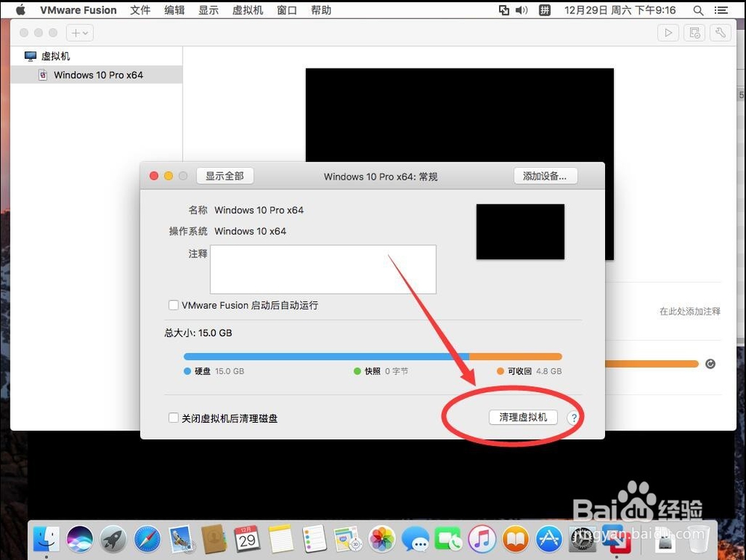Open Contacts book in the Dock
This screenshot has height=560, width=746.
point(213,539)
